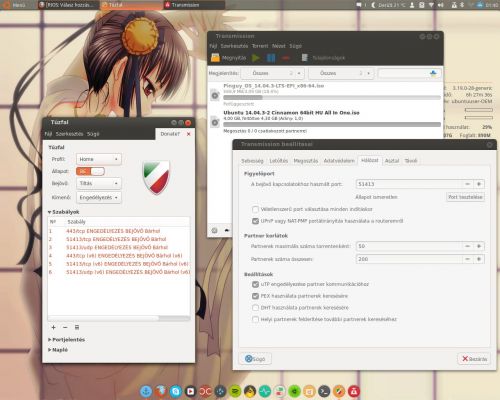The image size is (500, 400).
Task: Click the Megnyitás folder icon in Transmission
Action: [x=215, y=58]
